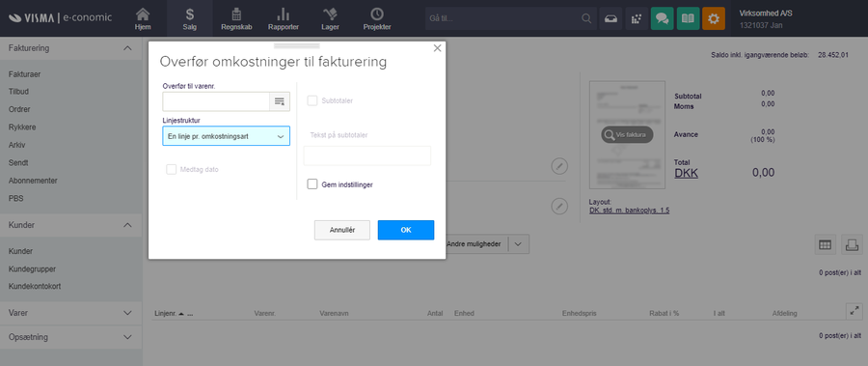The image size is (868, 366).
Task: Toggle the Subtotaler checkbox
Action: coord(312,100)
